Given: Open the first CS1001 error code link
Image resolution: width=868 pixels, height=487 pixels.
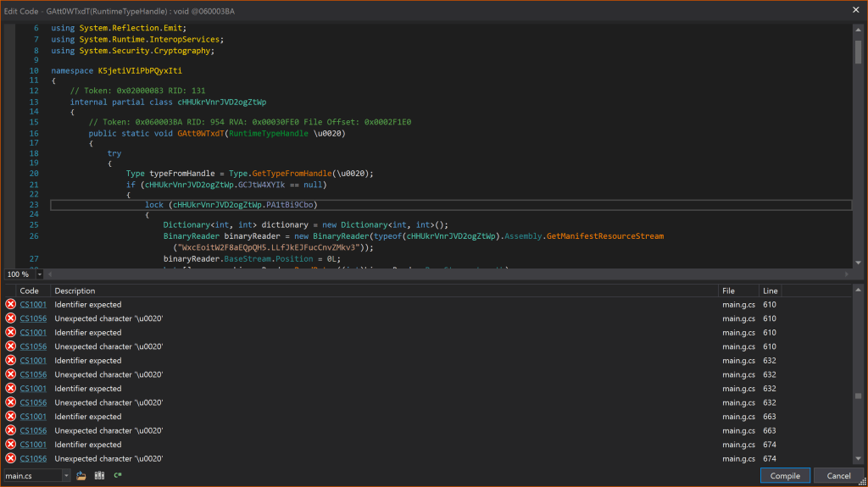Looking at the screenshot, I should [33, 305].
